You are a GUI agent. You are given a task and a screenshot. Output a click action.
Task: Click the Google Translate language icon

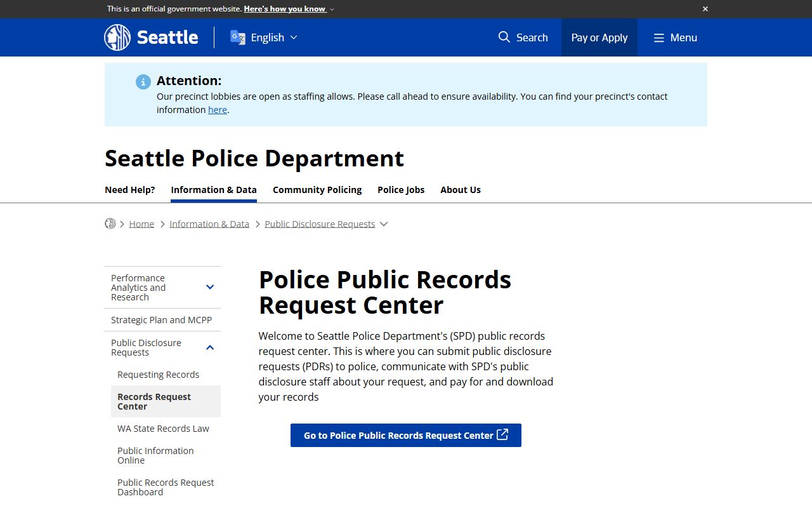[238, 37]
